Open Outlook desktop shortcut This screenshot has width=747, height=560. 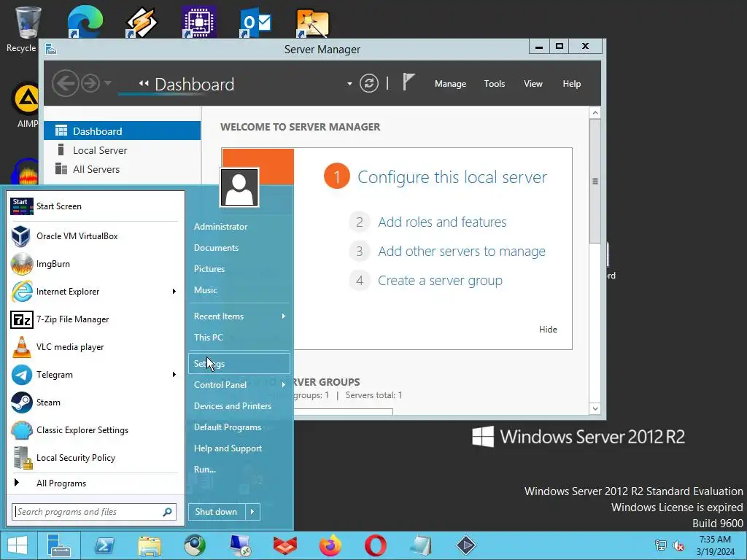[x=255, y=21]
